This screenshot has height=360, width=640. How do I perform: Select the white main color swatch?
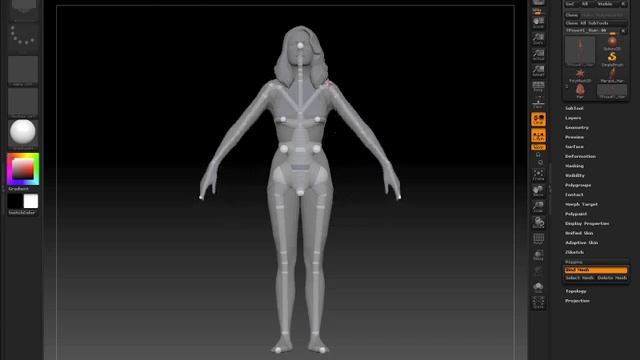coord(31,201)
